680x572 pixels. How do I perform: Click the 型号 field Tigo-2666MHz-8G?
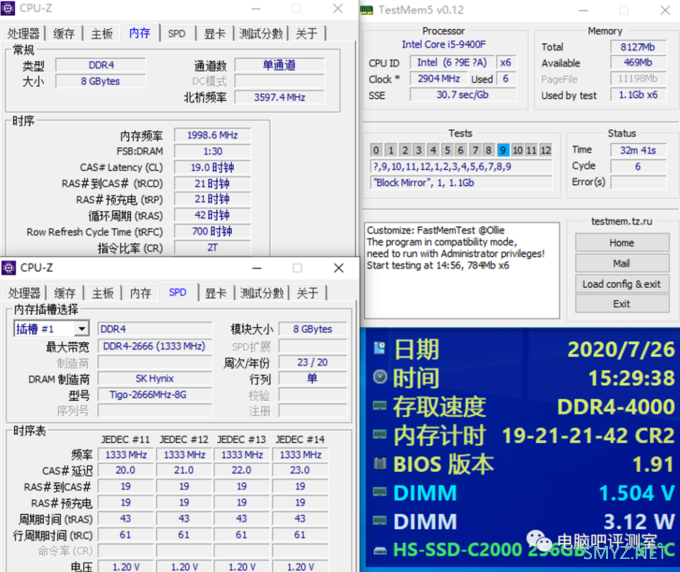(154, 395)
